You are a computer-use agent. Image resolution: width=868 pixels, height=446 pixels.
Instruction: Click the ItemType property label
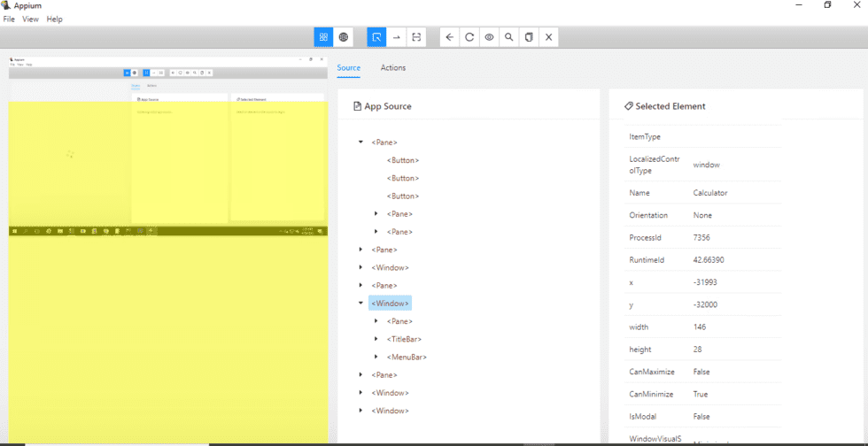click(x=645, y=136)
